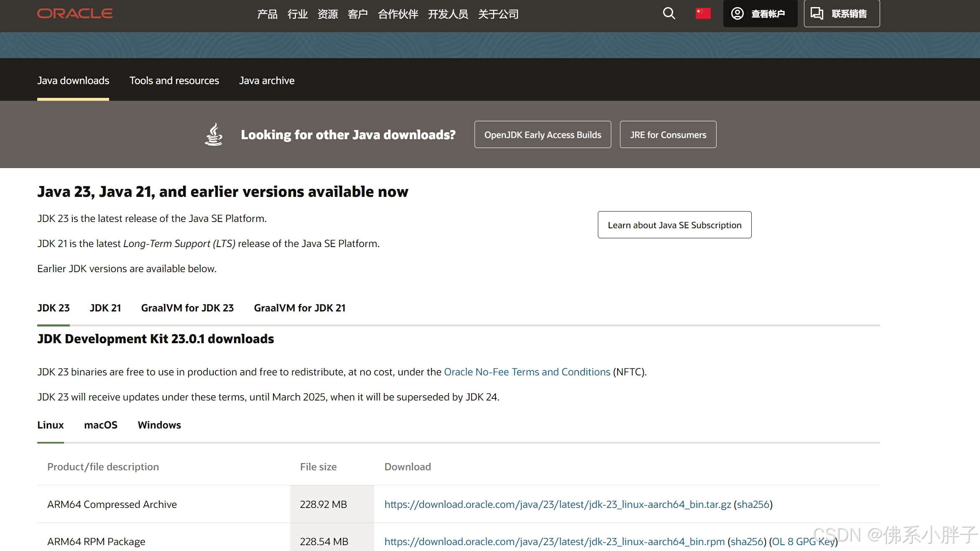This screenshot has height=551, width=980.
Task: Click JRE for Consumers button
Action: 668,135
